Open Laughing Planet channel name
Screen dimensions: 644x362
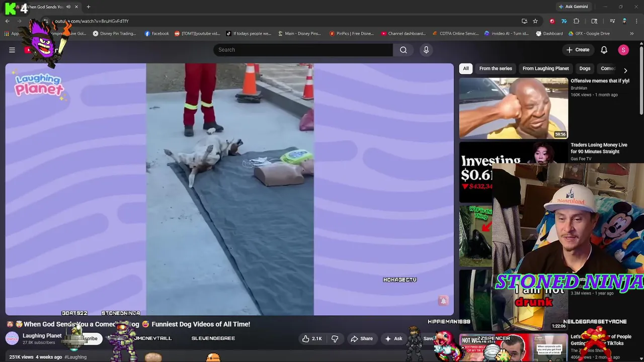coord(42,336)
